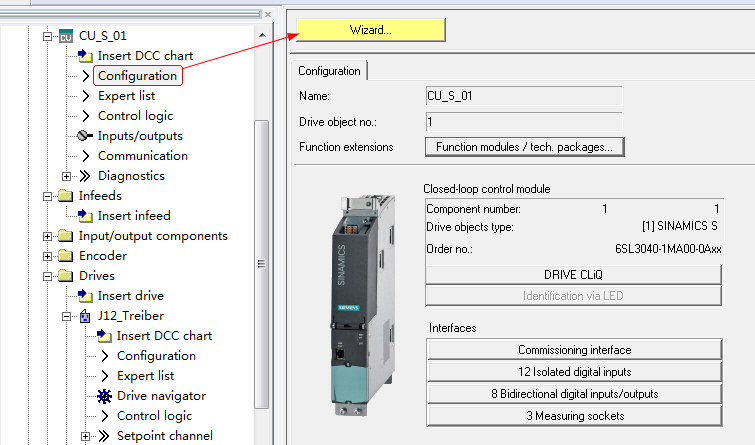The width and height of the screenshot is (755, 445).
Task: Open 12 Isolated digital inputs
Action: [574, 372]
